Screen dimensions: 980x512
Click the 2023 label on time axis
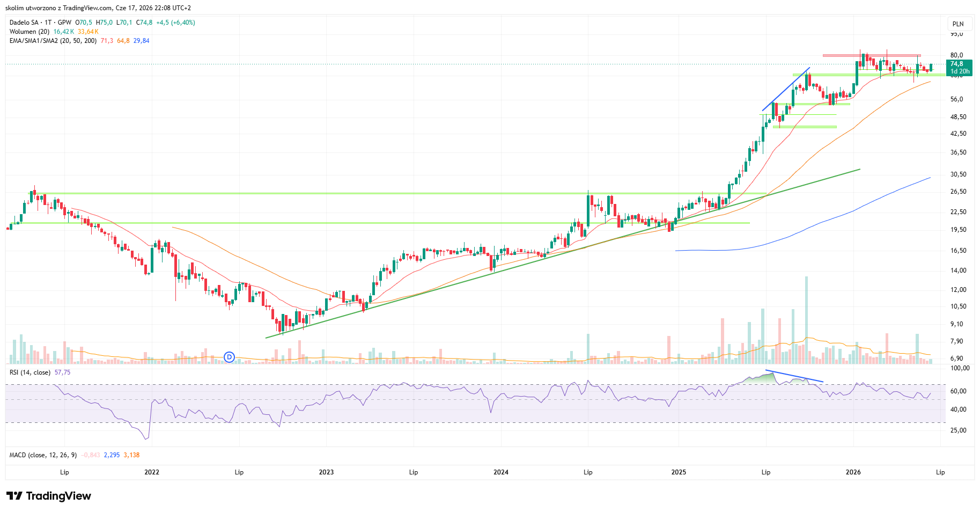tap(326, 472)
